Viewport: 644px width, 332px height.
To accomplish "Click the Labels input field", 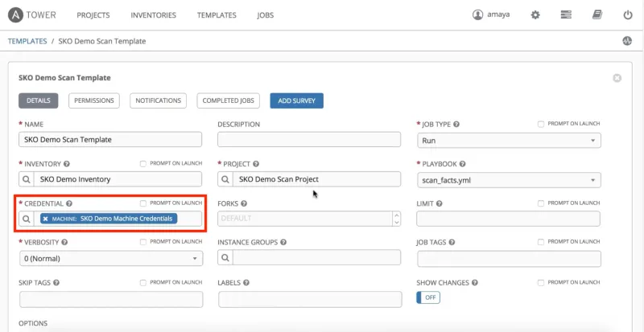I will [310, 300].
